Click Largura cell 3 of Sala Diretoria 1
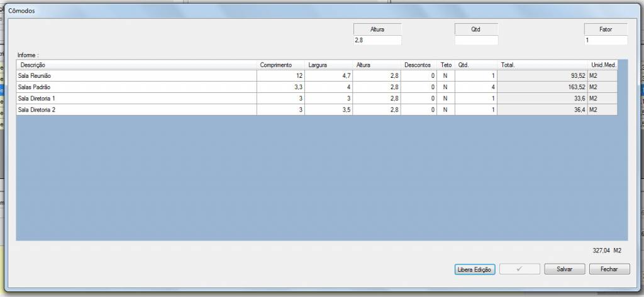 pyautogui.click(x=328, y=99)
